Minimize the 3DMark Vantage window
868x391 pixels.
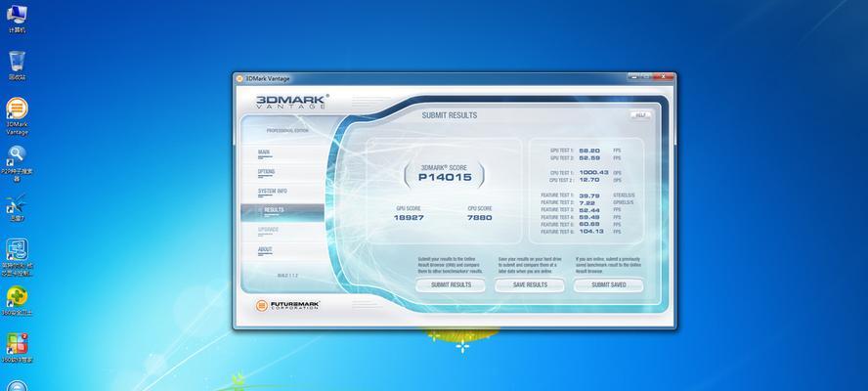point(633,77)
